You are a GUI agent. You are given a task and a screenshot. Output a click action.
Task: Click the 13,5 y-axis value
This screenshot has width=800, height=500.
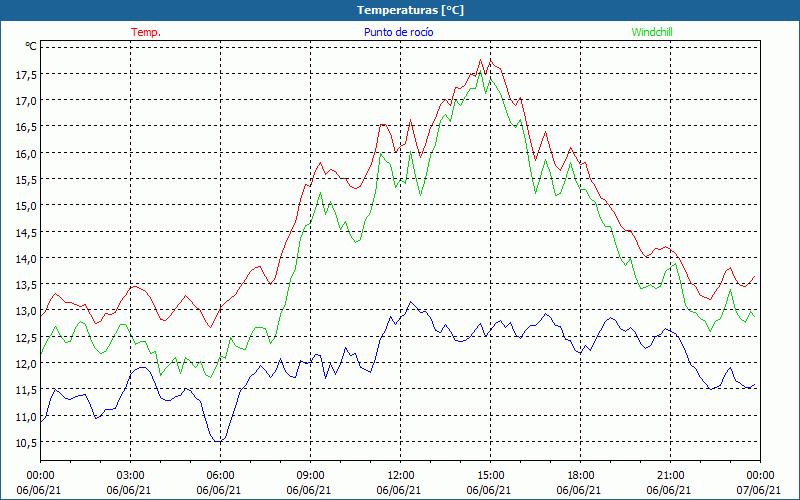[27, 285]
